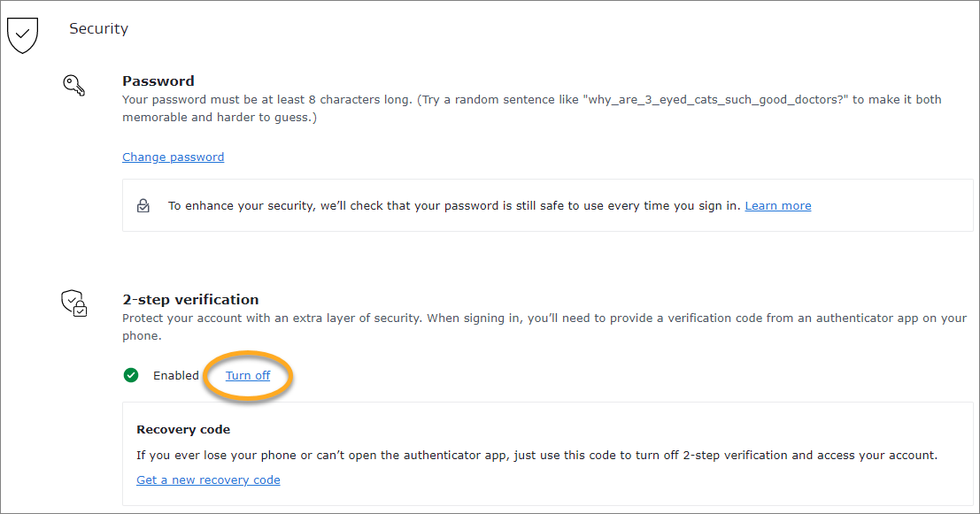Follow the Learn more link
This screenshot has height=514, width=980.
pos(777,206)
